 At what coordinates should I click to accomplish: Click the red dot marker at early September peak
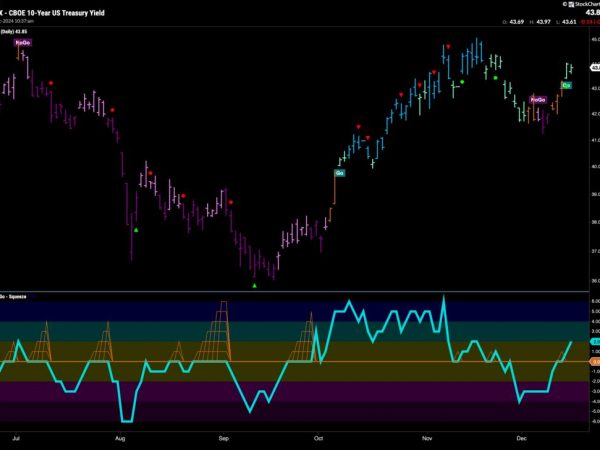pyautogui.click(x=230, y=202)
